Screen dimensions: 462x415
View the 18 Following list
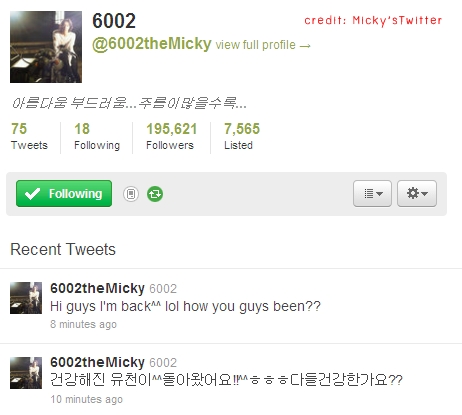click(x=97, y=136)
